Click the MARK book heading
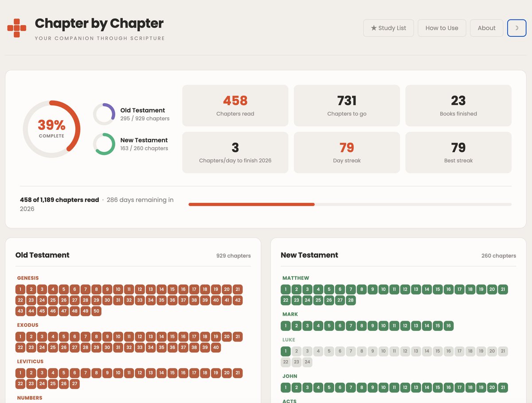 point(290,314)
